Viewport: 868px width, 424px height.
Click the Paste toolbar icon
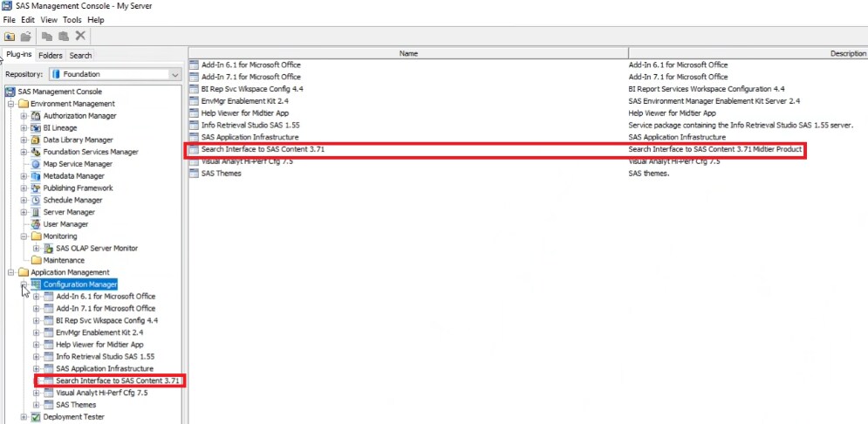tap(64, 37)
